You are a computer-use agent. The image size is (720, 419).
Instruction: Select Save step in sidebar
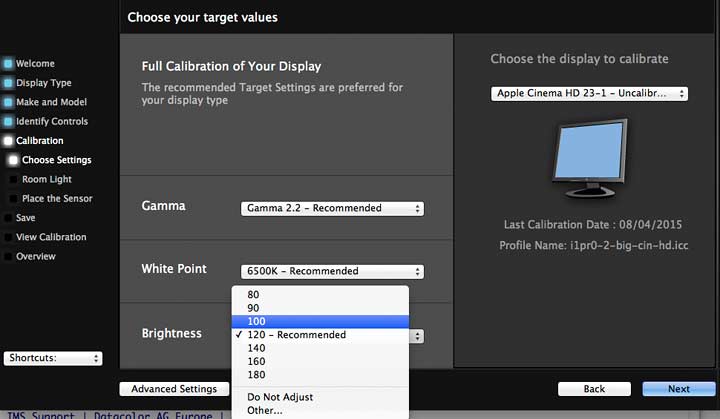pyautogui.click(x=26, y=218)
